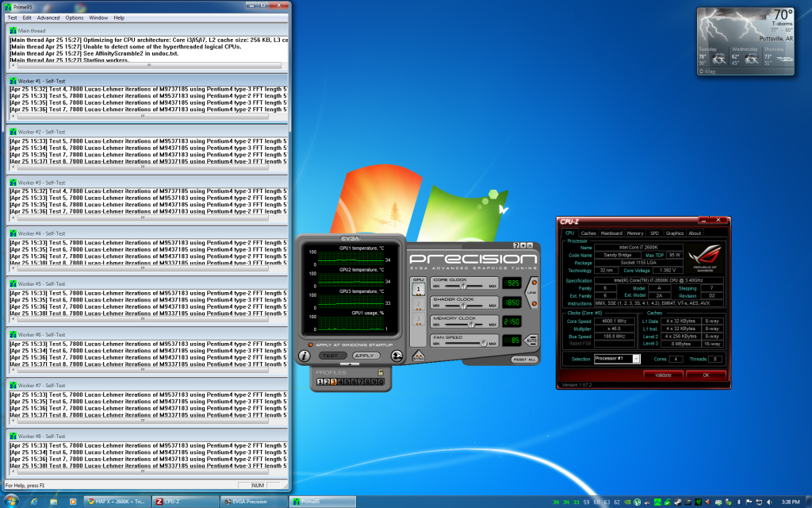Click Main thread horizontal scrollbar in Prime95

(148, 65)
